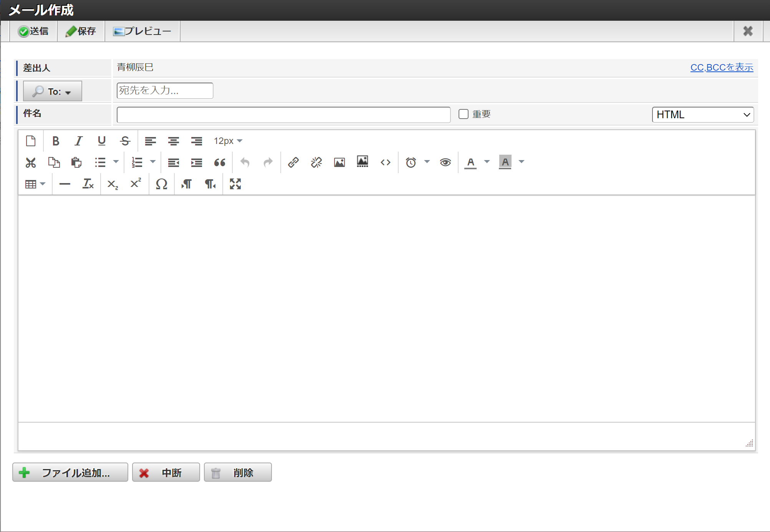Open source code view with the angle-bracket icon
The image size is (770, 532).
(385, 162)
